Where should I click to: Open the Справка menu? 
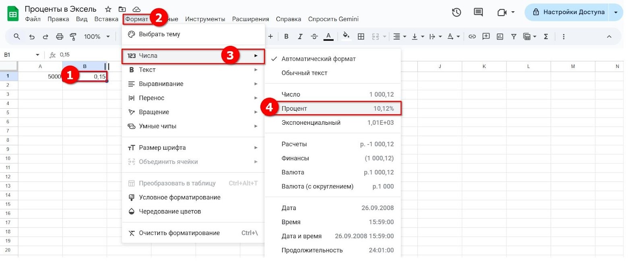click(288, 19)
